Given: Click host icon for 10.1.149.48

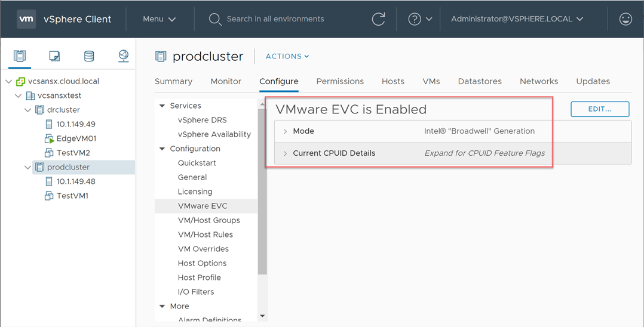Looking at the screenshot, I should pos(49,181).
